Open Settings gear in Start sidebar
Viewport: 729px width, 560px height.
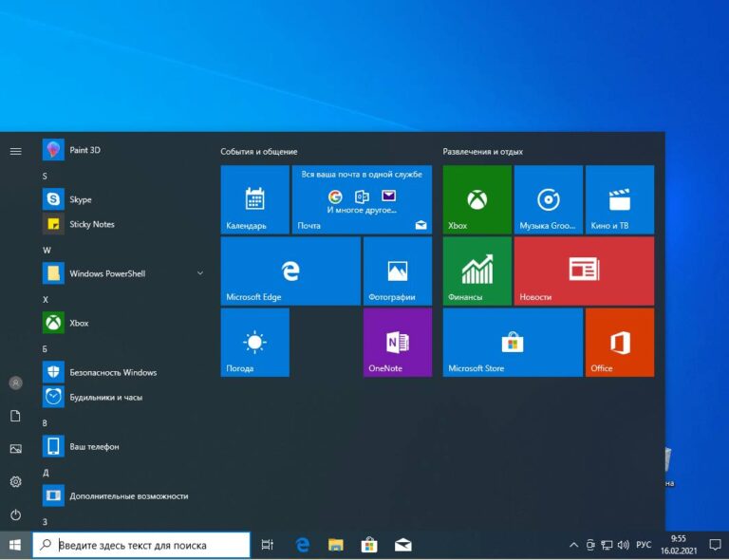pos(16,482)
